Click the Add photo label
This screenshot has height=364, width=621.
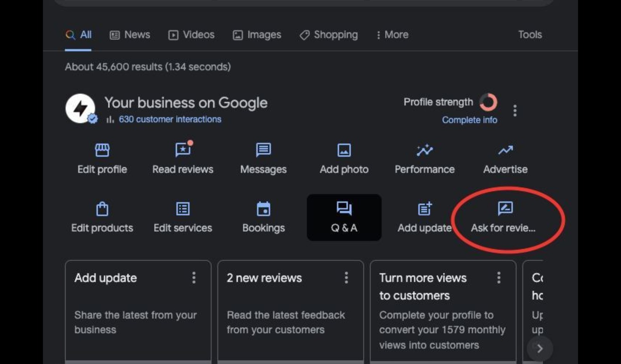tap(344, 169)
